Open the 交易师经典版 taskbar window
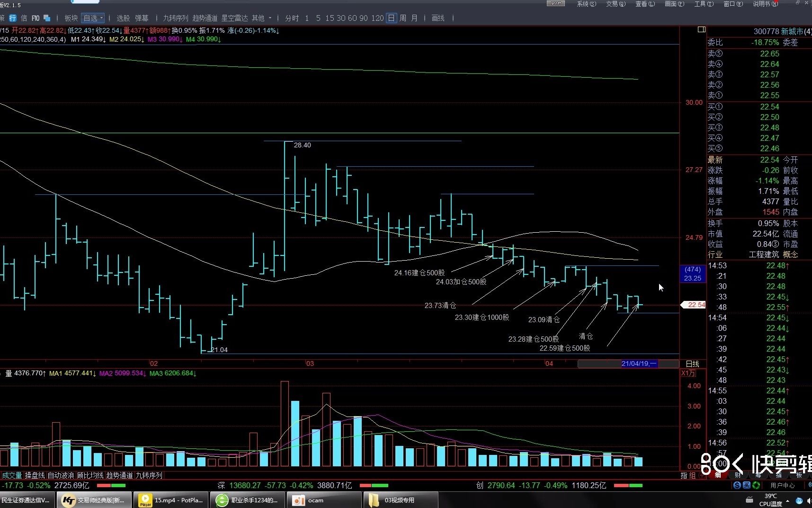The image size is (812, 508). coord(94,500)
